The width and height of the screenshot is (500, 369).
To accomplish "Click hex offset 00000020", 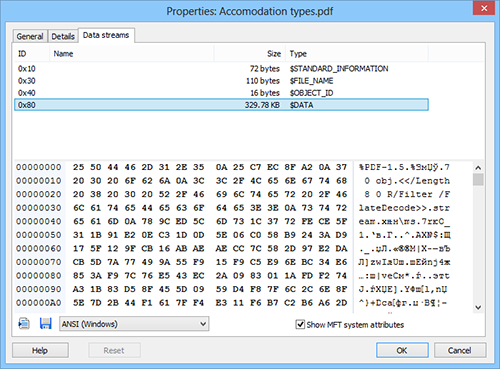I will [x=39, y=194].
